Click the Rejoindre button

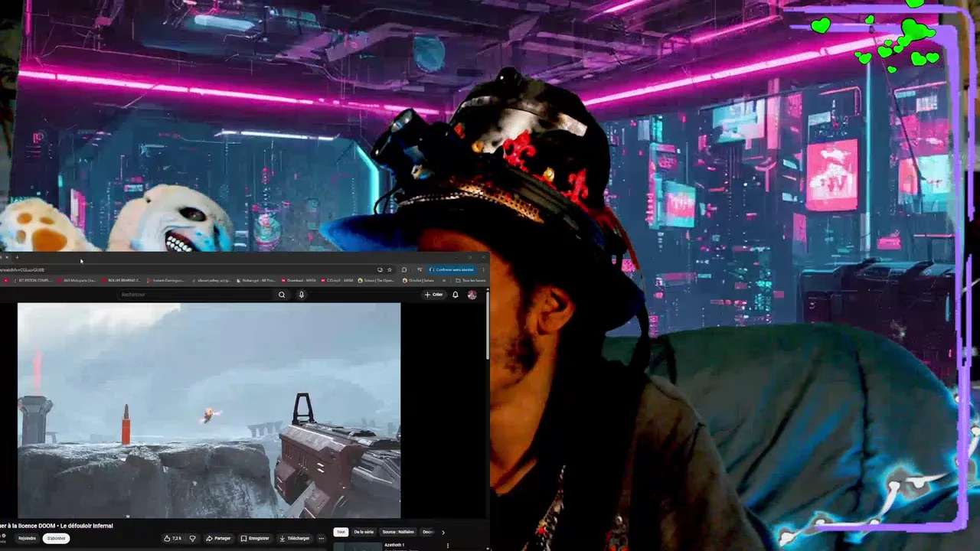click(28, 538)
